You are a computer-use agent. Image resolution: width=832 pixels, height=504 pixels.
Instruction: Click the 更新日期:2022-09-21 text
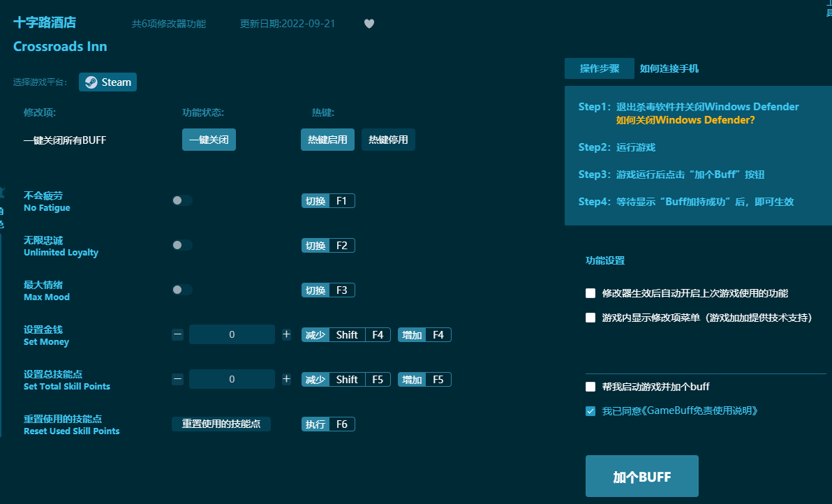(x=288, y=24)
